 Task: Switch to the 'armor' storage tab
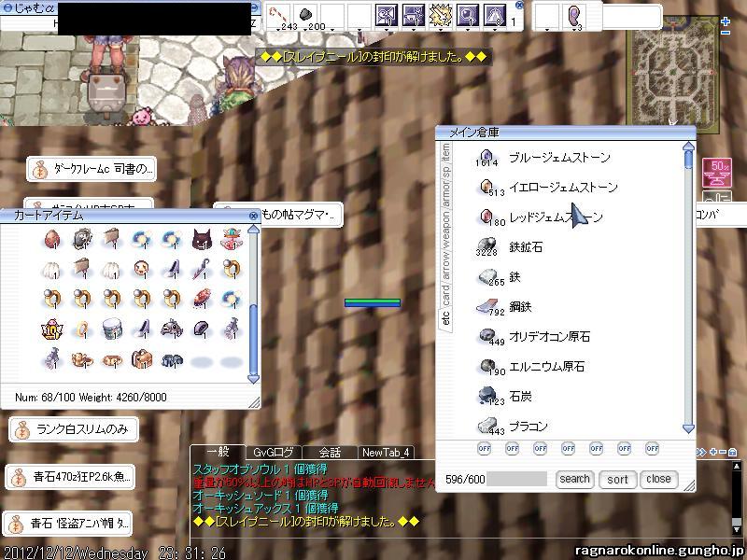[x=446, y=195]
